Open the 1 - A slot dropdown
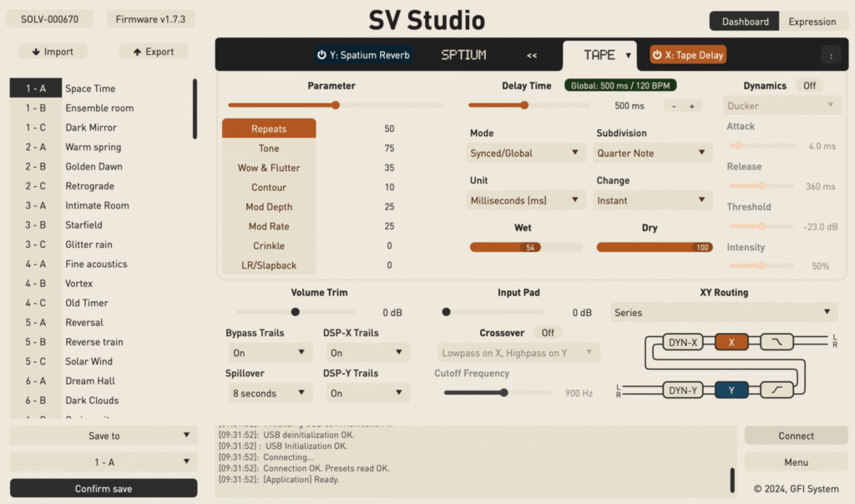Image resolution: width=855 pixels, height=504 pixels. pos(104,462)
